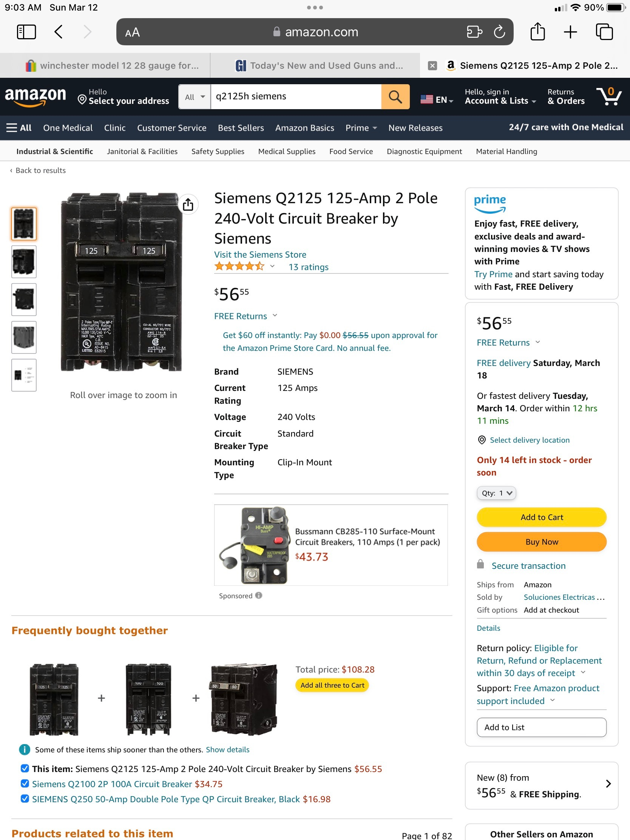The height and width of the screenshot is (840, 630).
Task: Click the orange search magnifier button
Action: 395,97
